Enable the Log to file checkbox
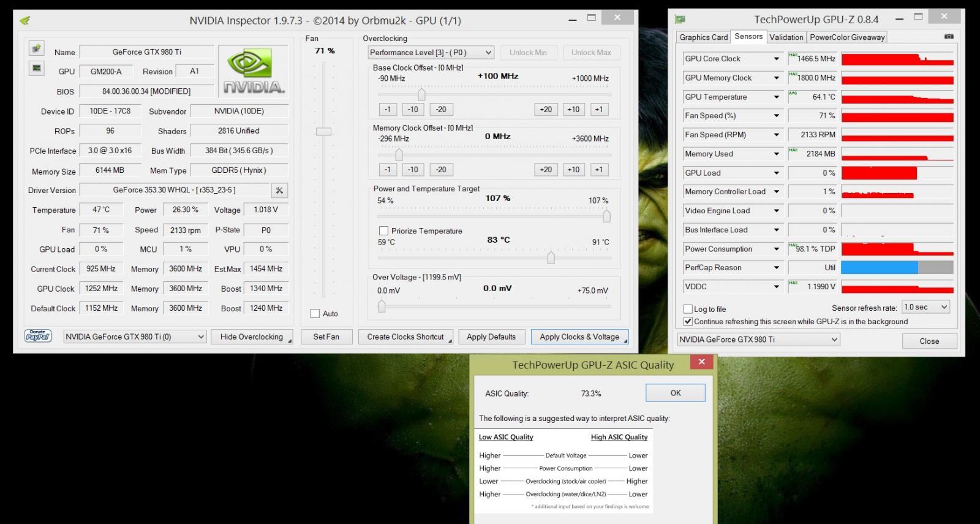980x524 pixels. click(x=688, y=309)
